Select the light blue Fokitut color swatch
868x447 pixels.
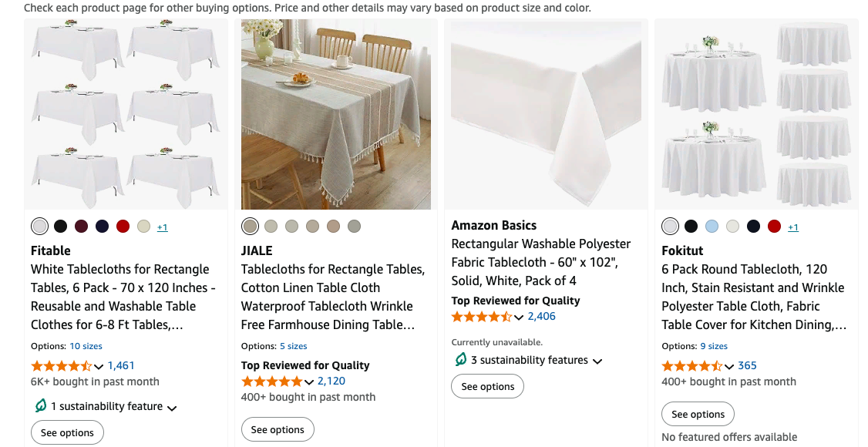[712, 227]
